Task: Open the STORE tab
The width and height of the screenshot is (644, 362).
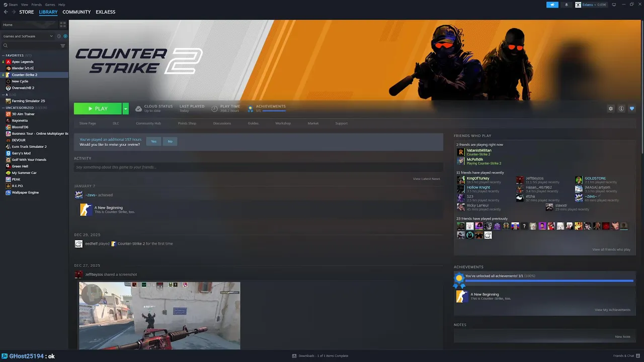Action: click(27, 12)
